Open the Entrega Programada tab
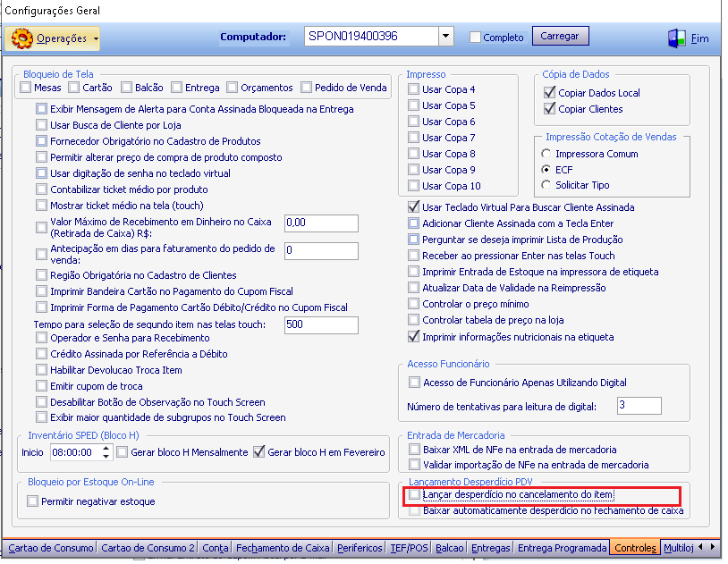728x564 pixels. pos(562,548)
